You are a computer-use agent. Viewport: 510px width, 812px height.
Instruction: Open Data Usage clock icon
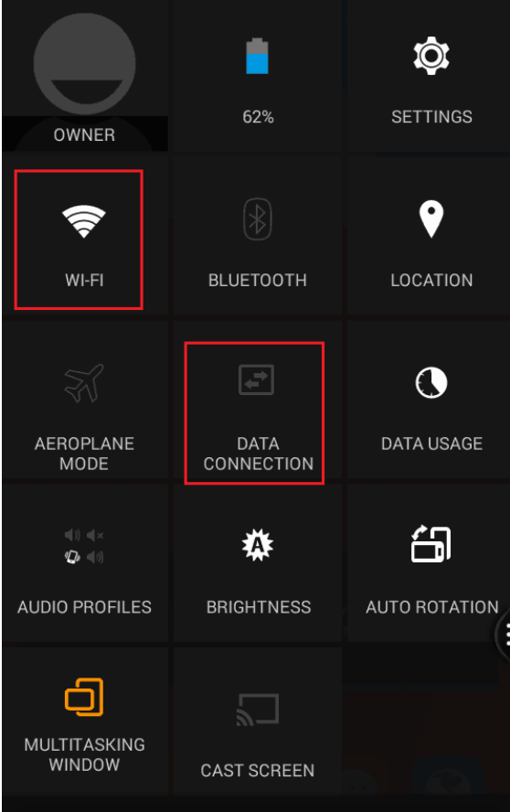pos(431,383)
